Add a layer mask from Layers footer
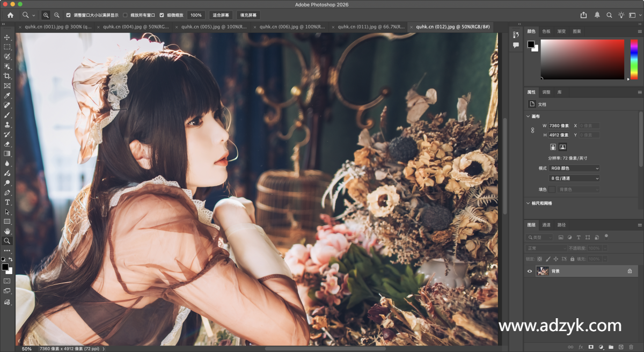Screen dimensions: 644x352 tap(591, 347)
